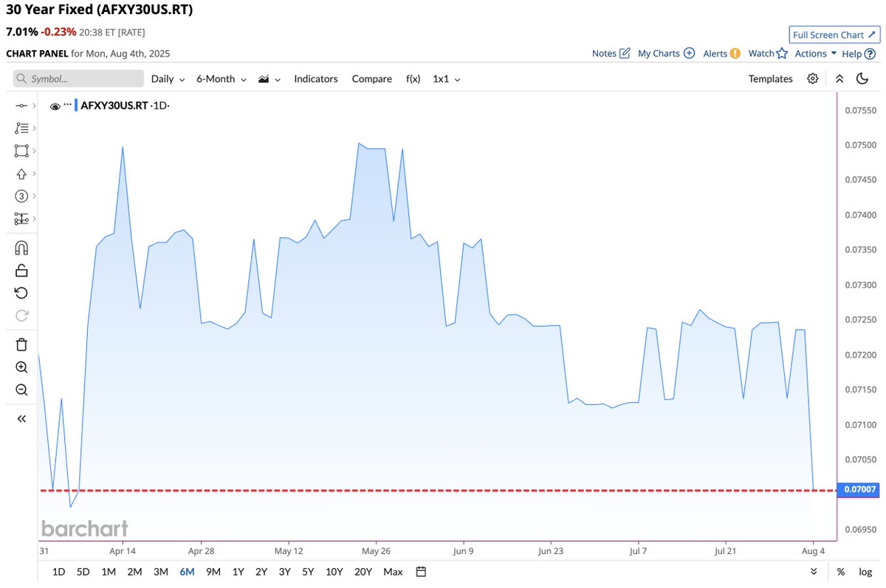Open the Daily timeframe dropdown
Screen dimensions: 886x588
[168, 79]
